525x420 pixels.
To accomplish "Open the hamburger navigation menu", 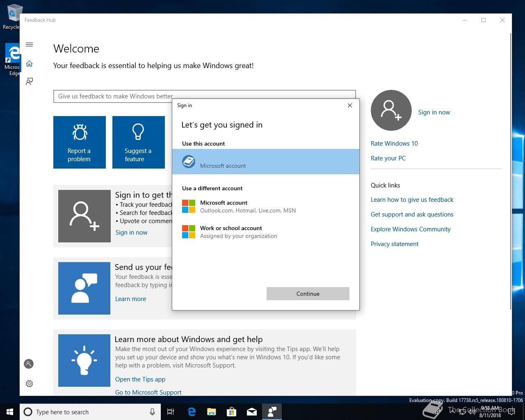I will pyautogui.click(x=29, y=44).
